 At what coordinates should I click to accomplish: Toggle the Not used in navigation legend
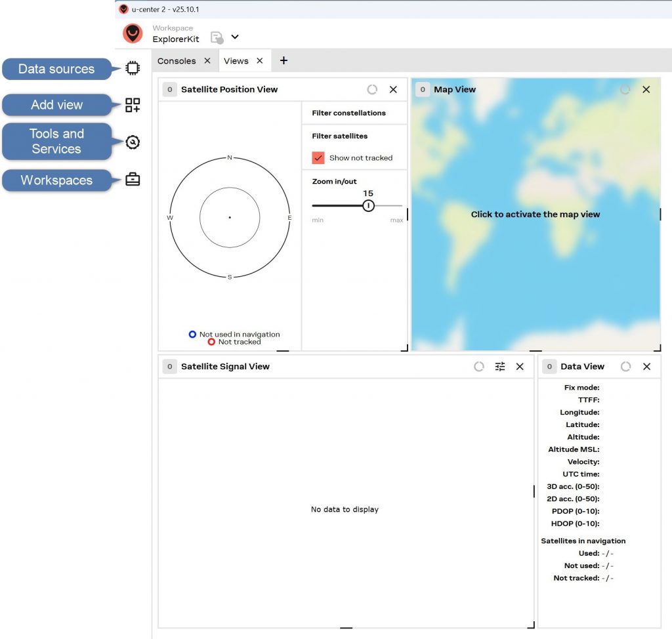(x=192, y=335)
